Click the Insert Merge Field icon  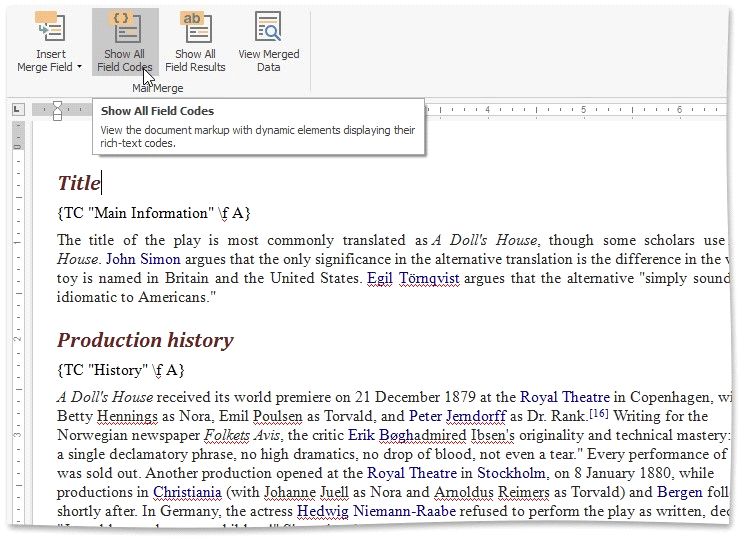coord(50,28)
